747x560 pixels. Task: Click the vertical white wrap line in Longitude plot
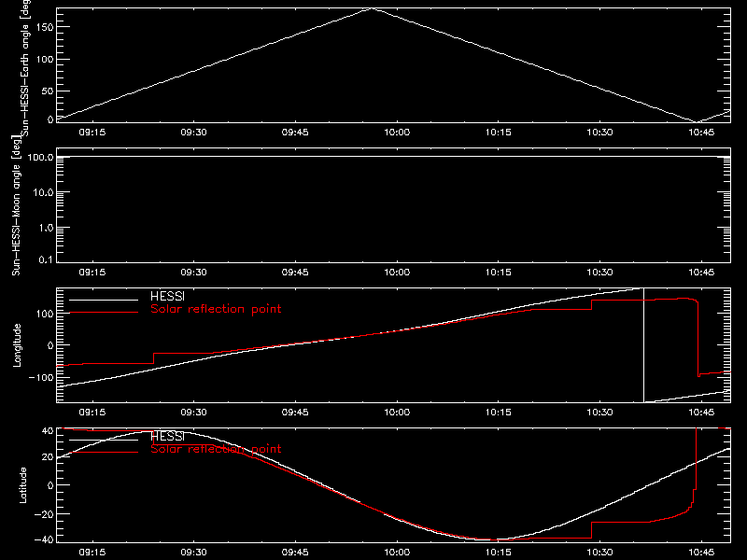coord(643,345)
